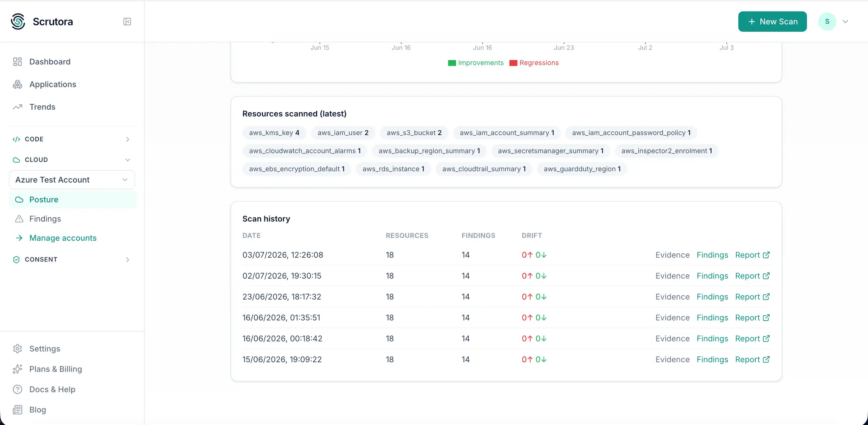This screenshot has height=425, width=868.
Task: Open Settings
Action: pos(45,349)
